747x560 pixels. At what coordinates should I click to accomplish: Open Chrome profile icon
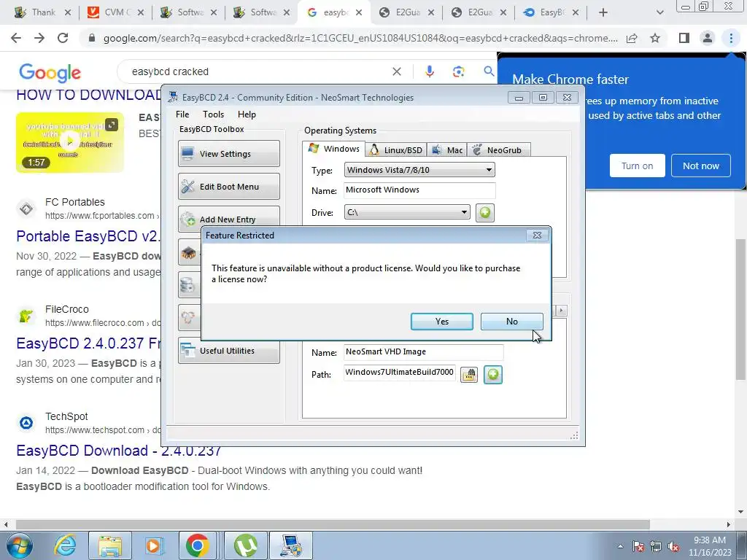pyautogui.click(x=708, y=38)
